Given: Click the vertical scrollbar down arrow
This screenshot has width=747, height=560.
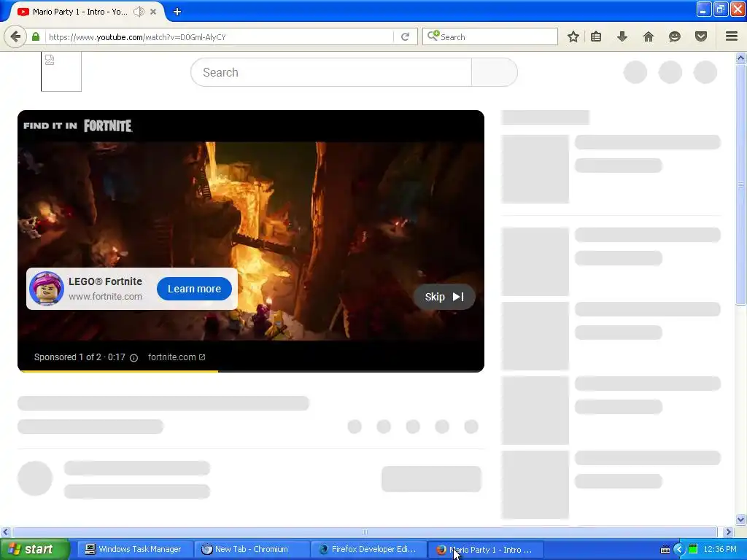Looking at the screenshot, I should click(x=740, y=519).
